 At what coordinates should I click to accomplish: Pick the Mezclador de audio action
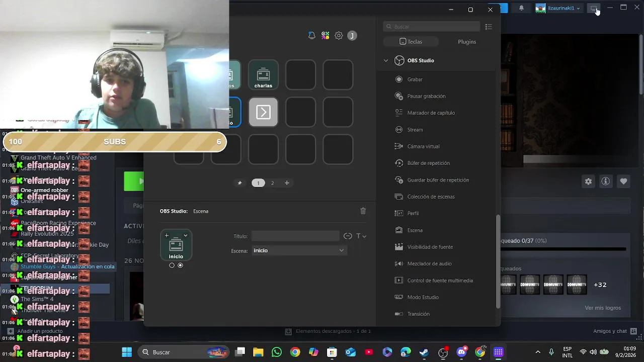(x=429, y=263)
